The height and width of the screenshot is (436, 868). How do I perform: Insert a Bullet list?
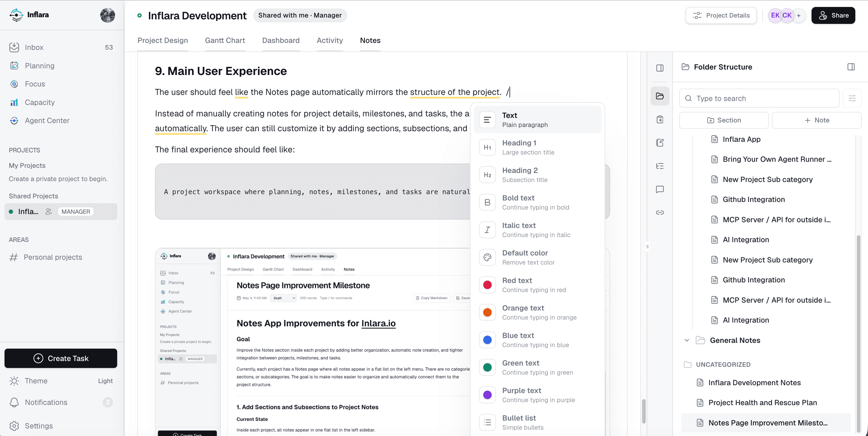[x=538, y=422]
